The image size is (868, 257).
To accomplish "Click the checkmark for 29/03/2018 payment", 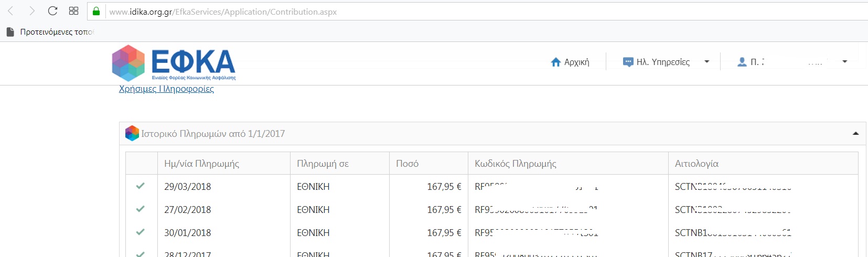I will 140,186.
